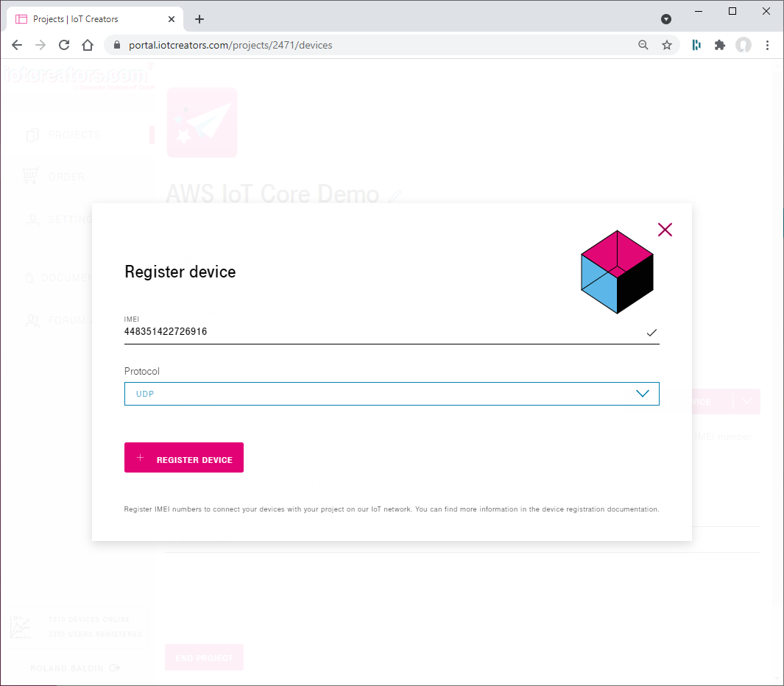Click the END PROJECT button

tap(204, 657)
